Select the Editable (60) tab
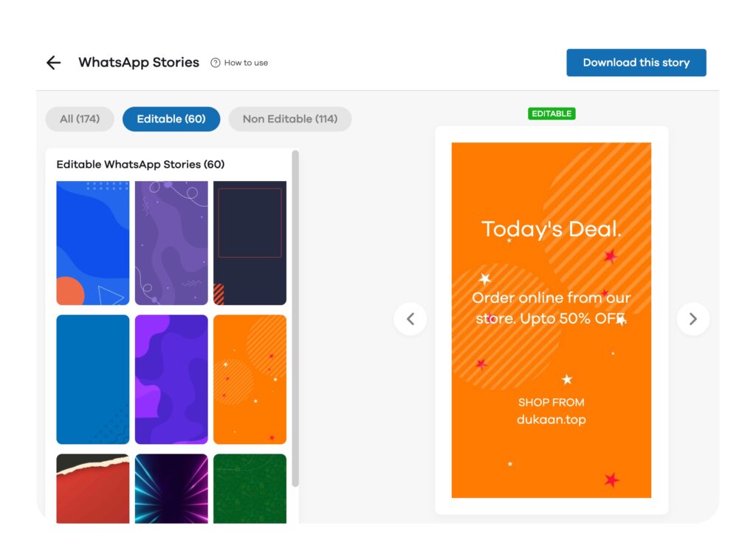 click(171, 119)
